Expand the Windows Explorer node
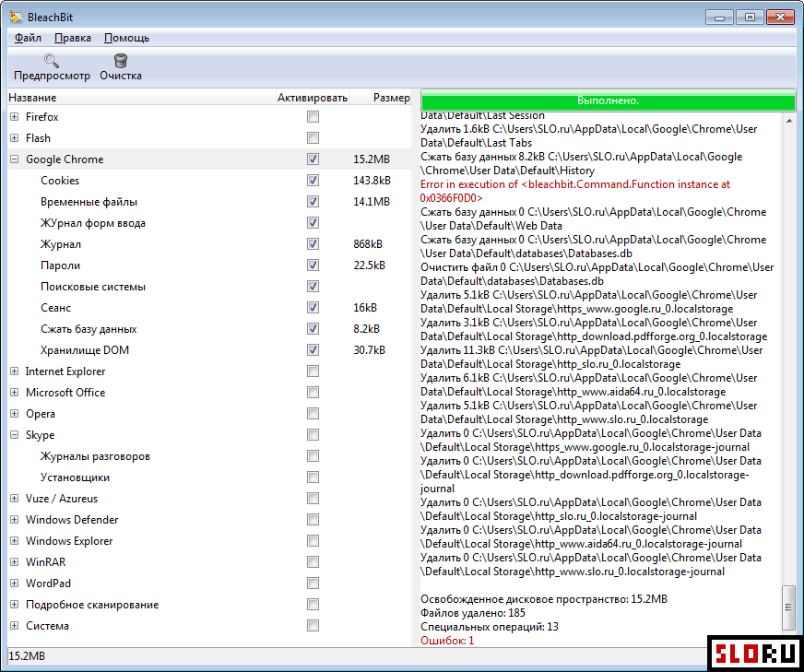804x672 pixels. point(15,541)
